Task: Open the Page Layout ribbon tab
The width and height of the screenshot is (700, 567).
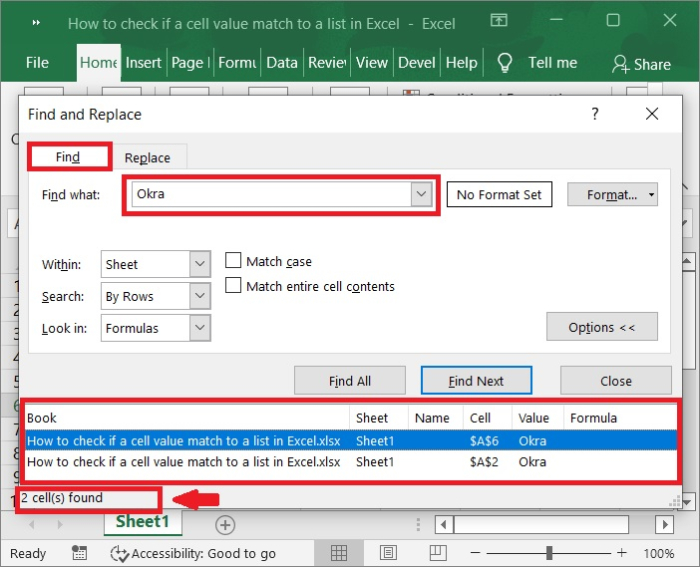Action: point(190,63)
